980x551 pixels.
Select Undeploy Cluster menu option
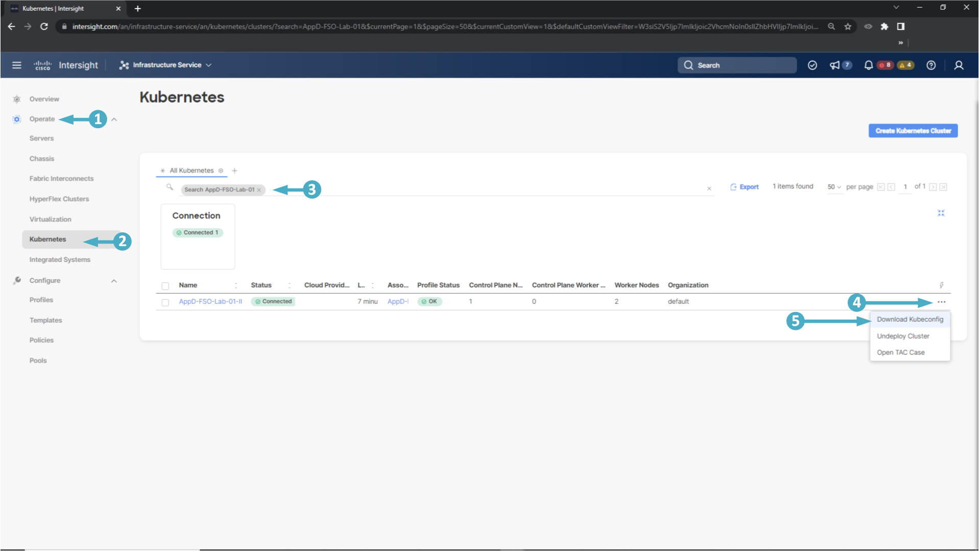(x=902, y=337)
